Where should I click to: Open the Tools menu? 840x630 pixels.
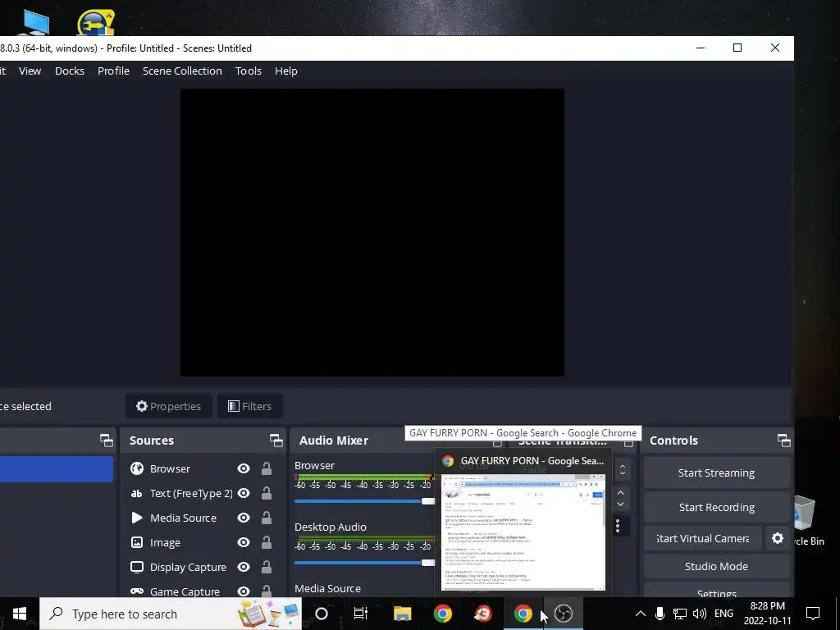coord(249,71)
